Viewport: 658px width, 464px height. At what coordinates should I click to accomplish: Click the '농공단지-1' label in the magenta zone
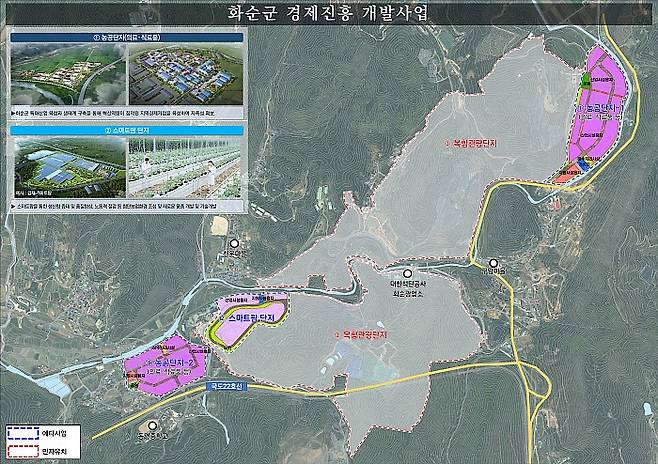pyautogui.click(x=600, y=109)
